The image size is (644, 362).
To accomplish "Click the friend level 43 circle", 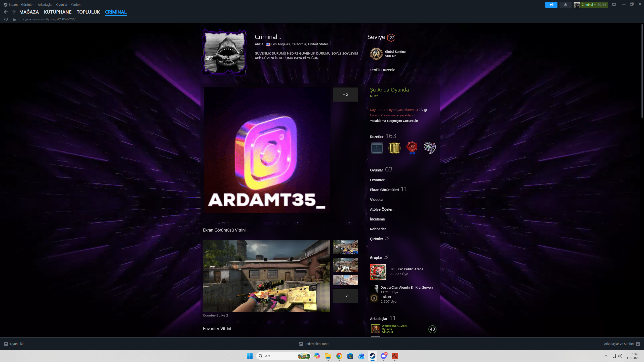I will pos(432,329).
